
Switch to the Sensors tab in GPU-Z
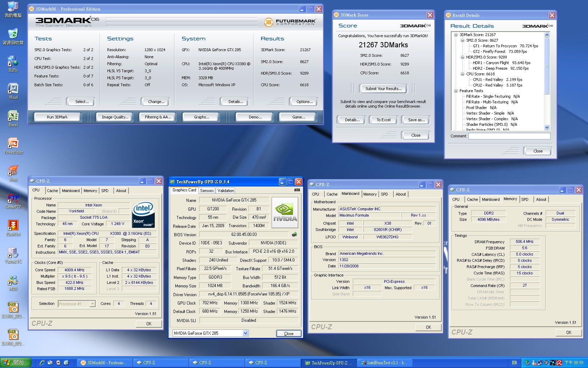coord(207,191)
